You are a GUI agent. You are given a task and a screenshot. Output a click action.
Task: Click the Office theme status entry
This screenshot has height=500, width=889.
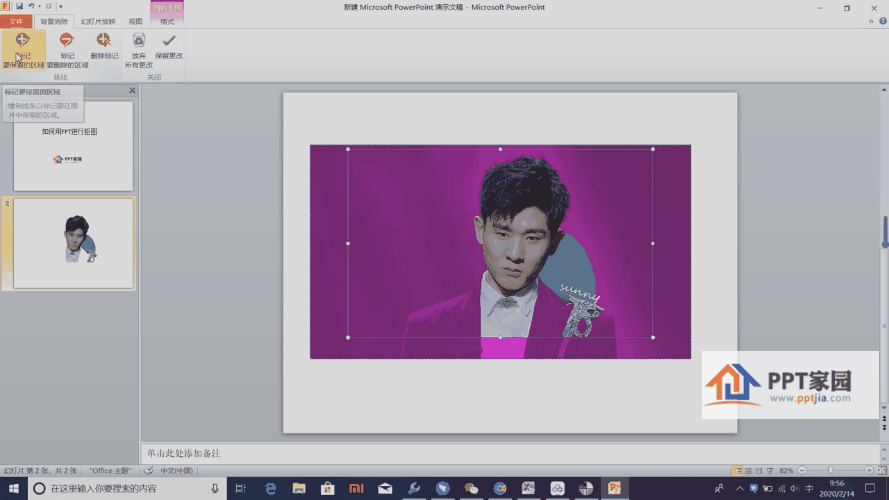tap(110, 471)
